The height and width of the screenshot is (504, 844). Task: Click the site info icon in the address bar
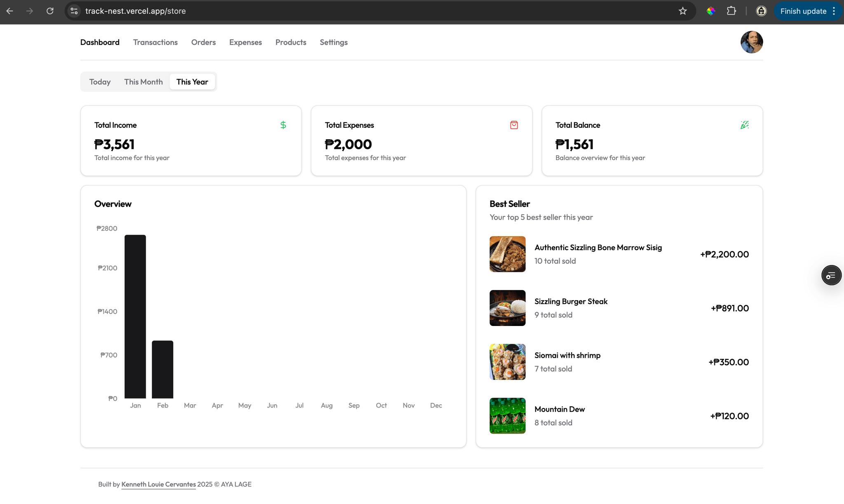[x=74, y=11]
